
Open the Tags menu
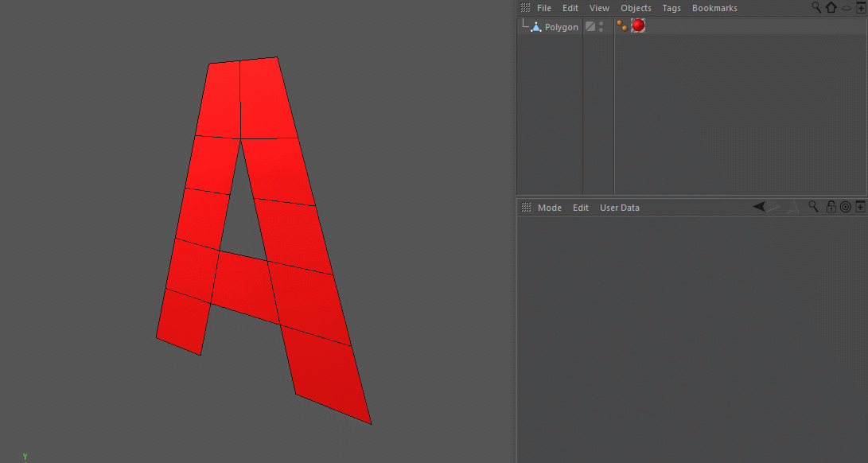tap(671, 8)
